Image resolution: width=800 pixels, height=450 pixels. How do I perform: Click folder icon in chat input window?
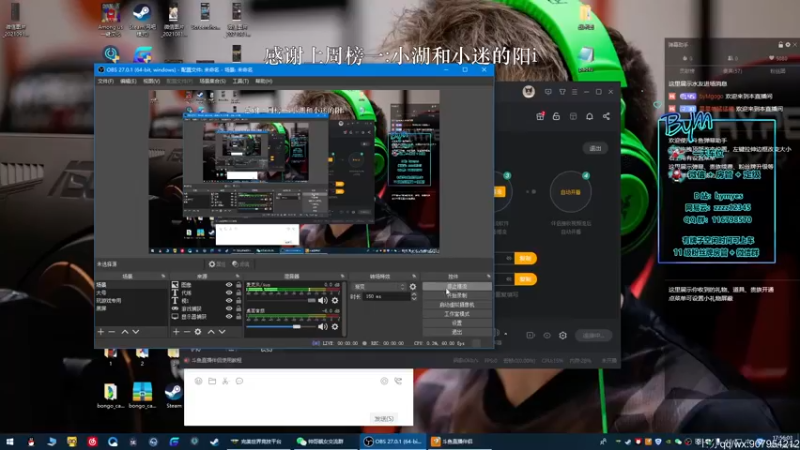click(212, 381)
